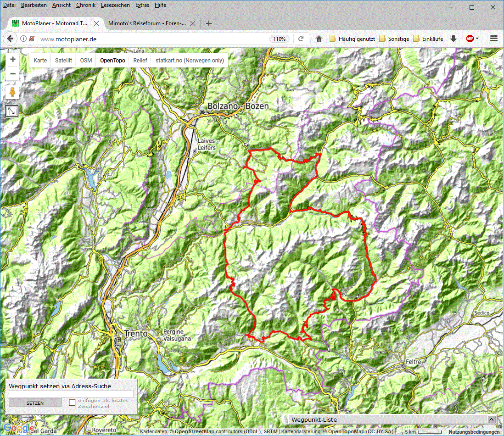Expand the Wegpunkt-Liste panel arrow

coord(492,419)
